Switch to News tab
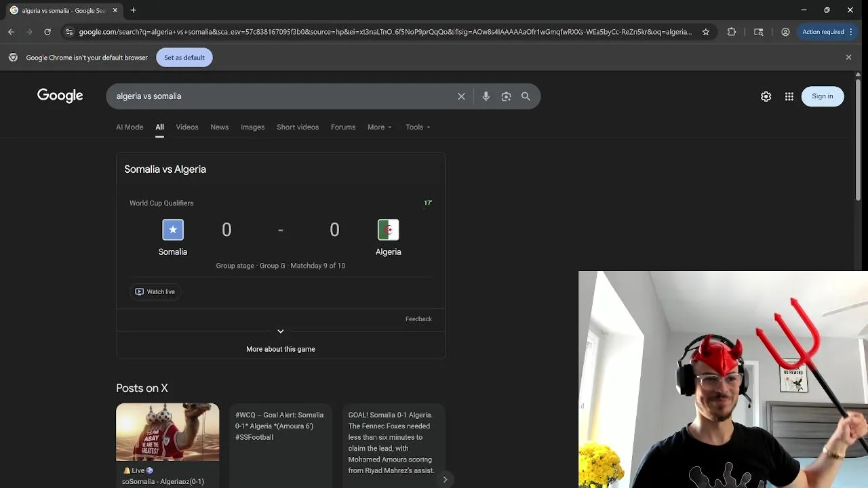The image size is (868, 488). [220, 127]
